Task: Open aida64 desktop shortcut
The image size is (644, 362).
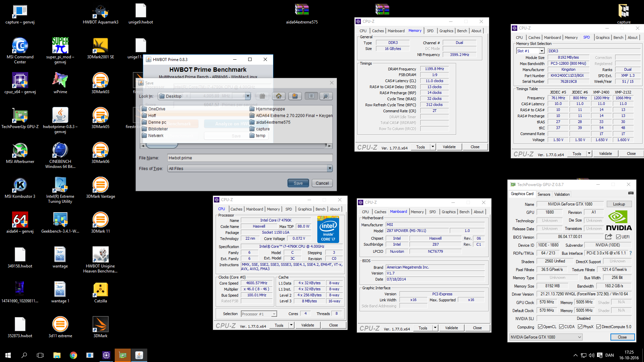Action: click(20, 223)
